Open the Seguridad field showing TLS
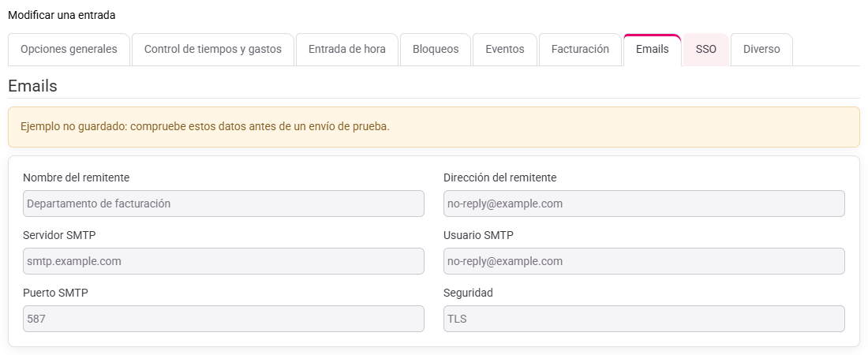868x355 pixels. (645, 319)
